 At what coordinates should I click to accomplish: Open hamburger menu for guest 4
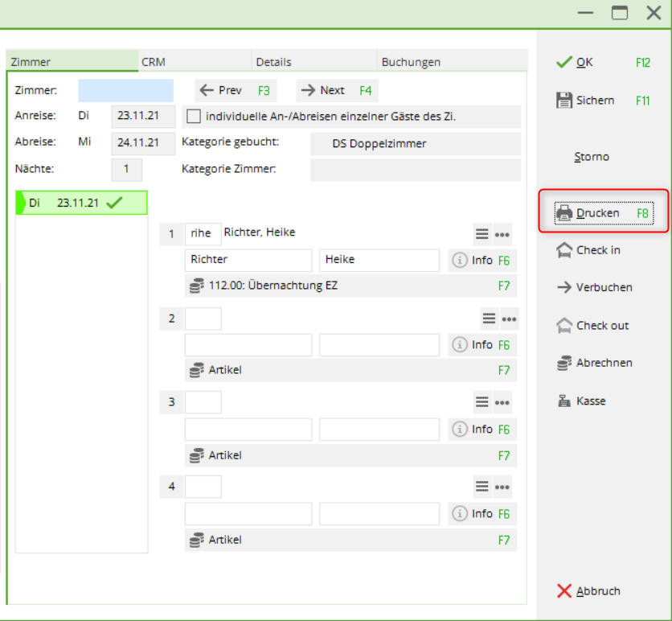tap(482, 487)
